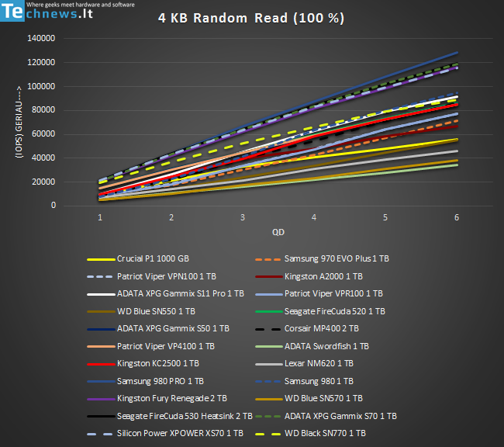Screen dimensions: 504x447
Task: Click the dashed yellow swatch for WD Black SN770
Action: tap(269, 434)
